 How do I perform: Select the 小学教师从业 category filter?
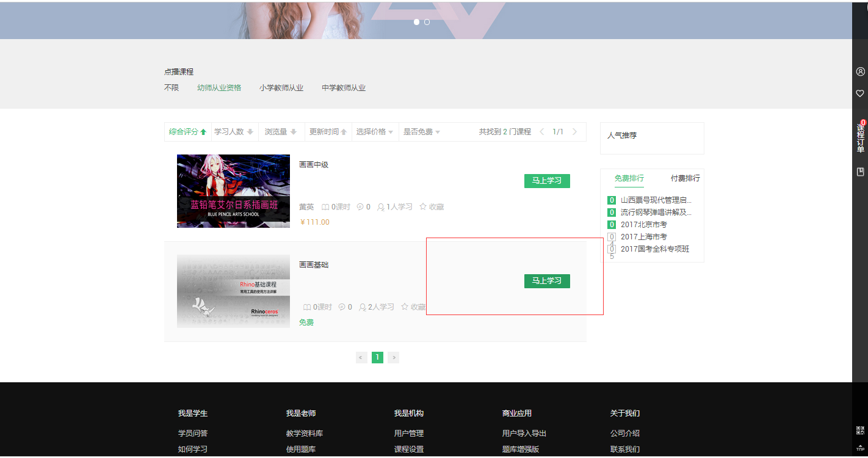pos(281,88)
